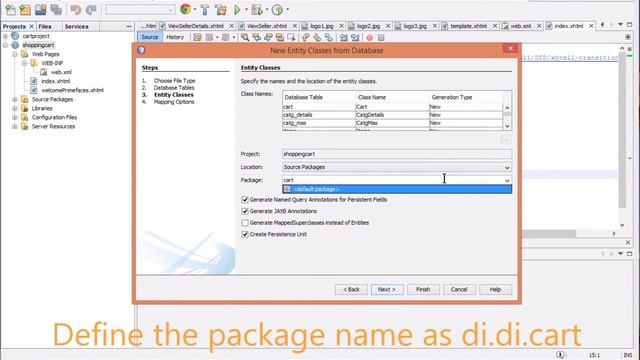Click the Save All toolbar icon

56,9
